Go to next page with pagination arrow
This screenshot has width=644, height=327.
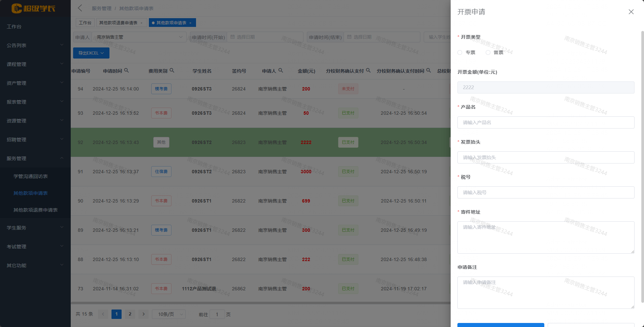click(x=143, y=314)
